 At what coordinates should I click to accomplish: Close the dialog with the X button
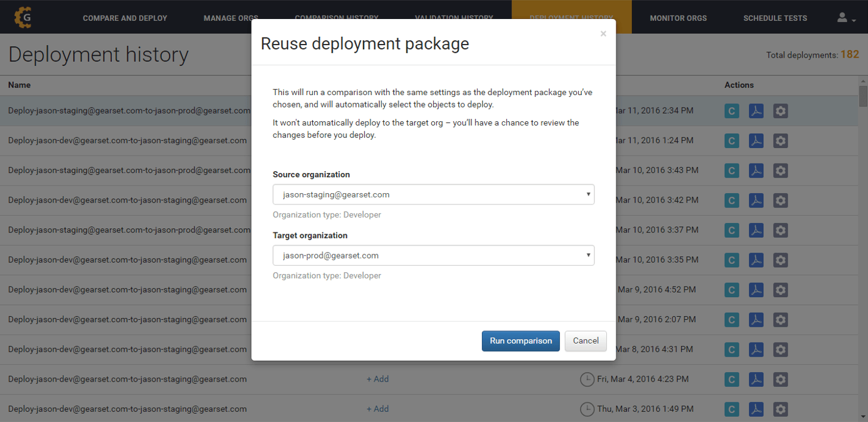tap(603, 34)
